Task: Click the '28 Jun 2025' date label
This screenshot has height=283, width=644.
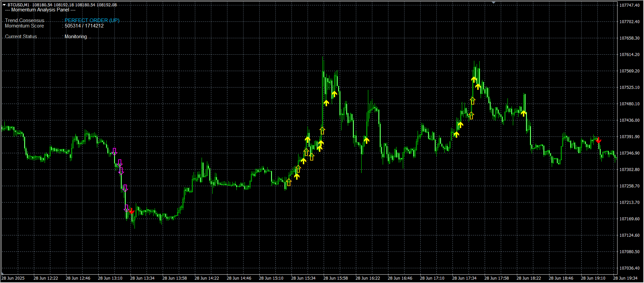Action: [13, 278]
